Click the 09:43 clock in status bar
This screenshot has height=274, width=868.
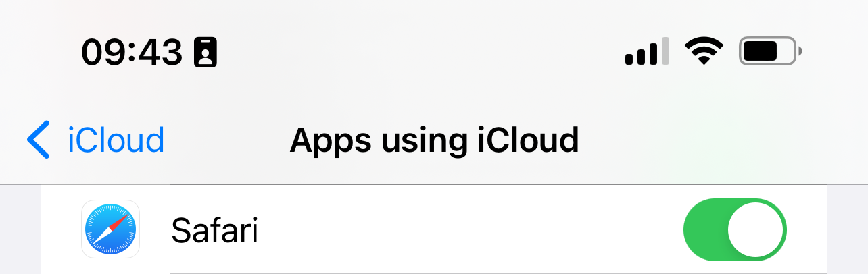coord(132,52)
